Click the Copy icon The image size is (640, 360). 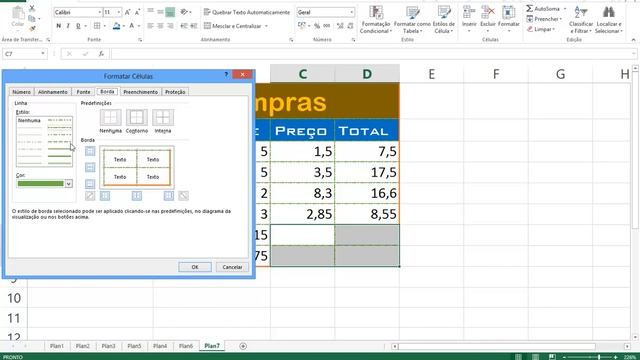pyautogui.click(x=32, y=18)
